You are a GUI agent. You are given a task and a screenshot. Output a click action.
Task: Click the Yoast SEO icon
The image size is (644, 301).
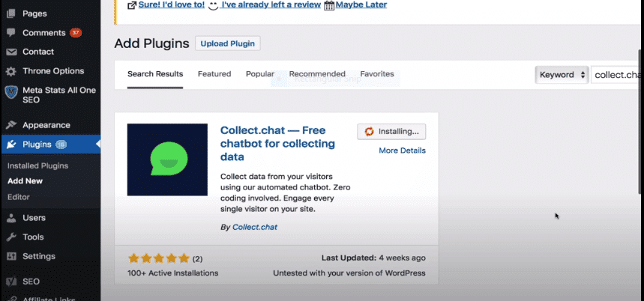11,282
